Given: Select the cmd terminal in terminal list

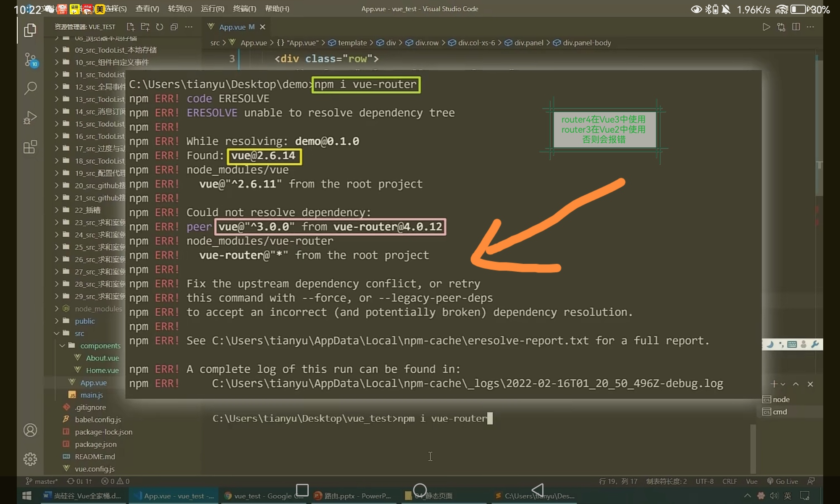Looking at the screenshot, I should click(x=780, y=412).
